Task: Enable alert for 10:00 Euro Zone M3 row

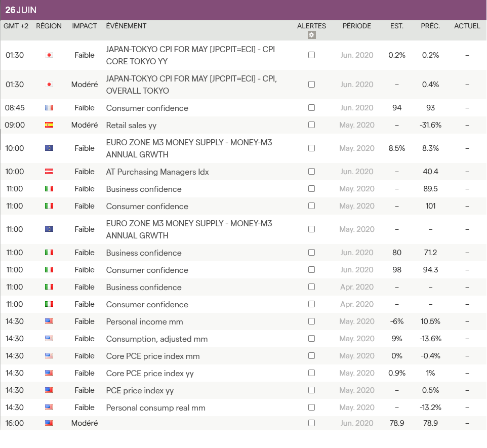Action: [311, 148]
